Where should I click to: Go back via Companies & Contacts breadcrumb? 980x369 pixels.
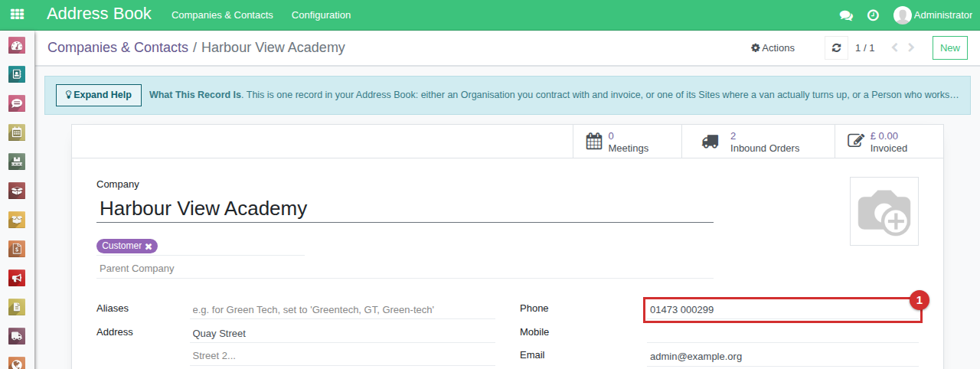(118, 47)
